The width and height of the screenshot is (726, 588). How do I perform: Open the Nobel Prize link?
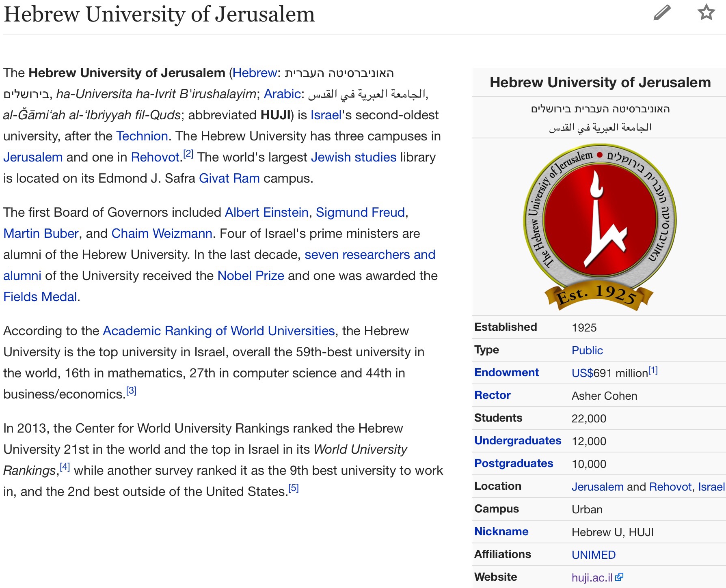(x=251, y=276)
